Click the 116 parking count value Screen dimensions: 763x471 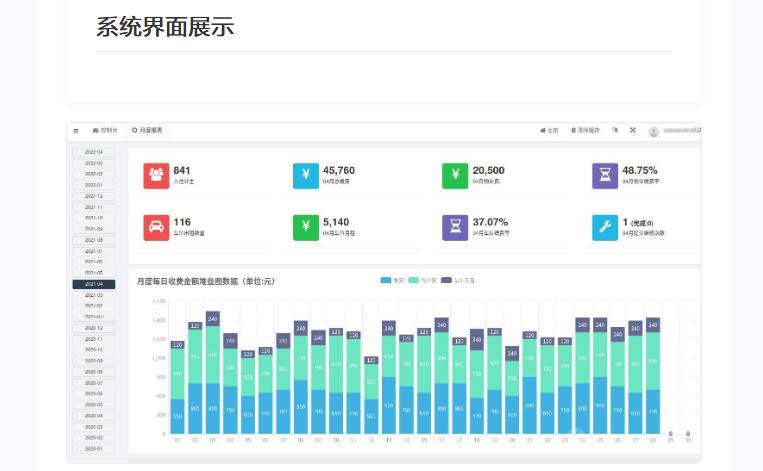pos(182,222)
